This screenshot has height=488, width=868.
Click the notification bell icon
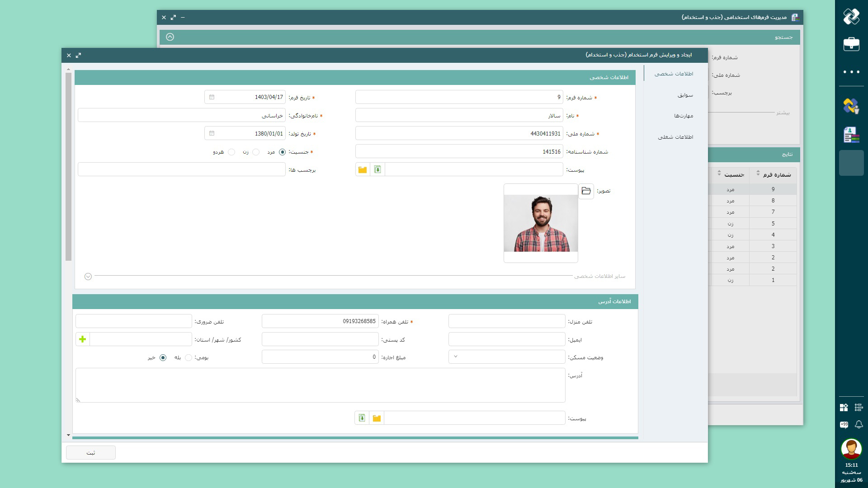[859, 424]
